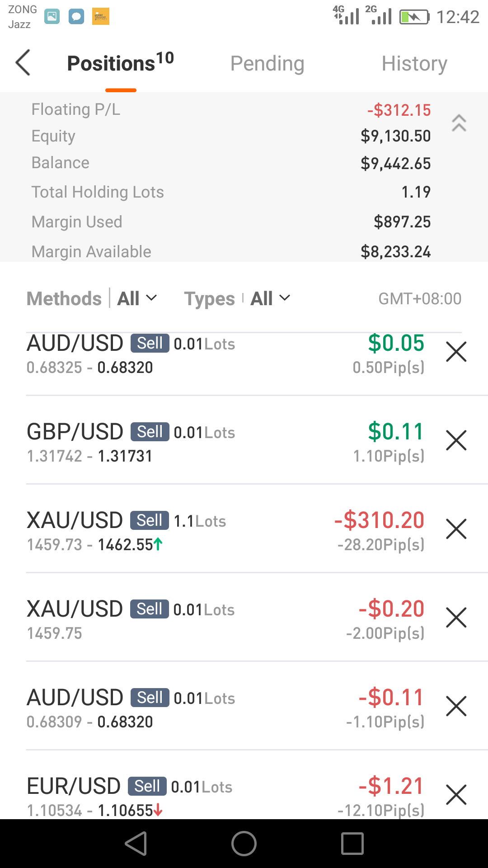This screenshot has height=868, width=488.
Task: Open the Methods All dropdown
Action: coord(137,298)
